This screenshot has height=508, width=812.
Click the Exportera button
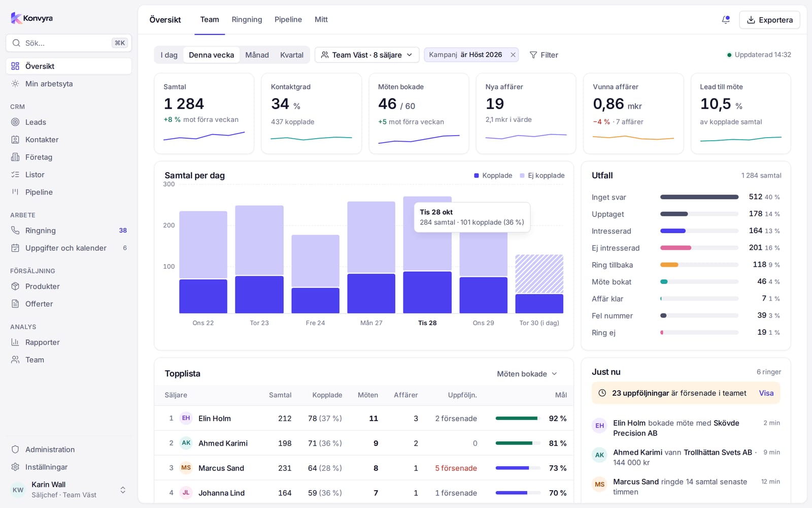(x=769, y=20)
